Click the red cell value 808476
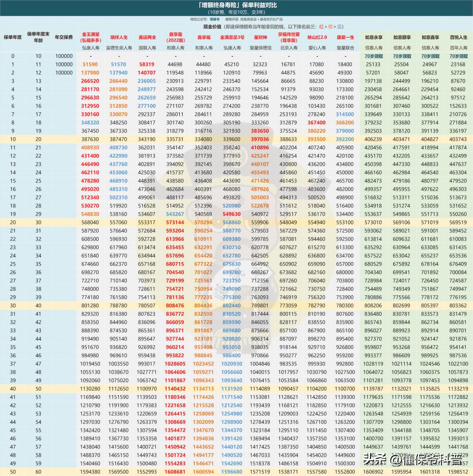The height and width of the screenshot is (476, 473). (x=175, y=305)
